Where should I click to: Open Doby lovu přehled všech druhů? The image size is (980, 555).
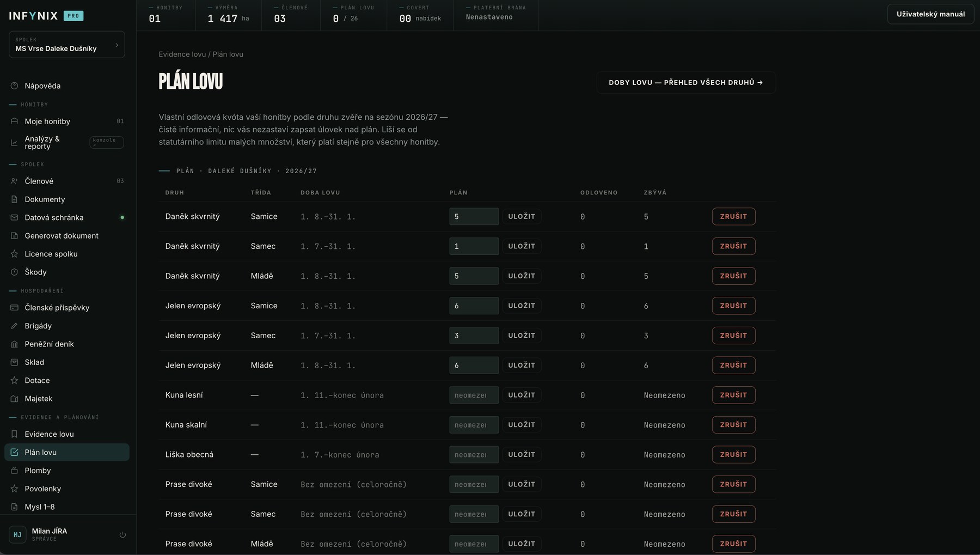coord(686,83)
